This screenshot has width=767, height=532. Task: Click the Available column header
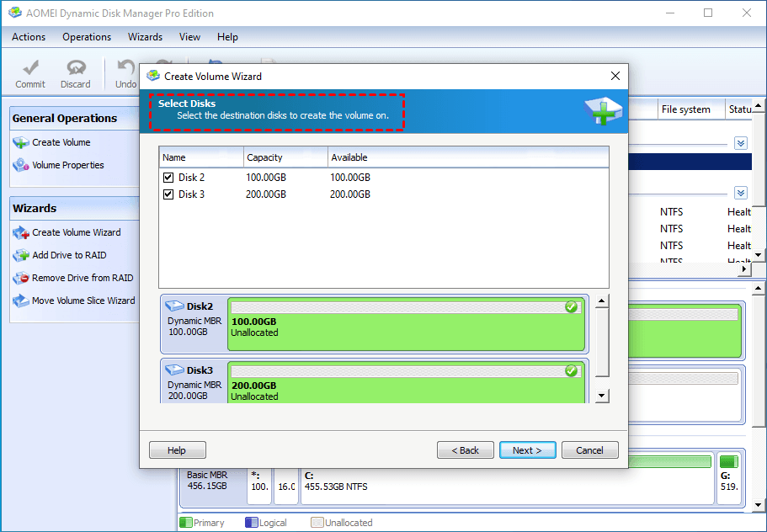tap(468, 157)
